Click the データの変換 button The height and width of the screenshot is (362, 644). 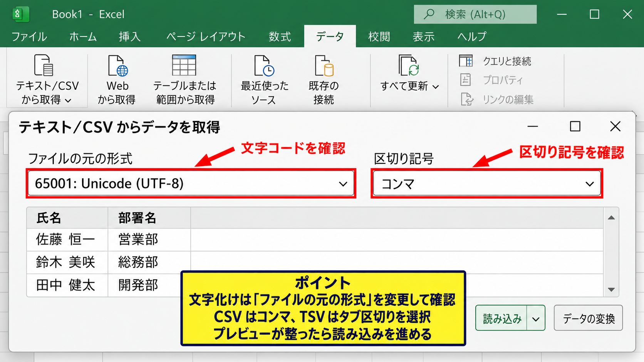click(x=588, y=319)
